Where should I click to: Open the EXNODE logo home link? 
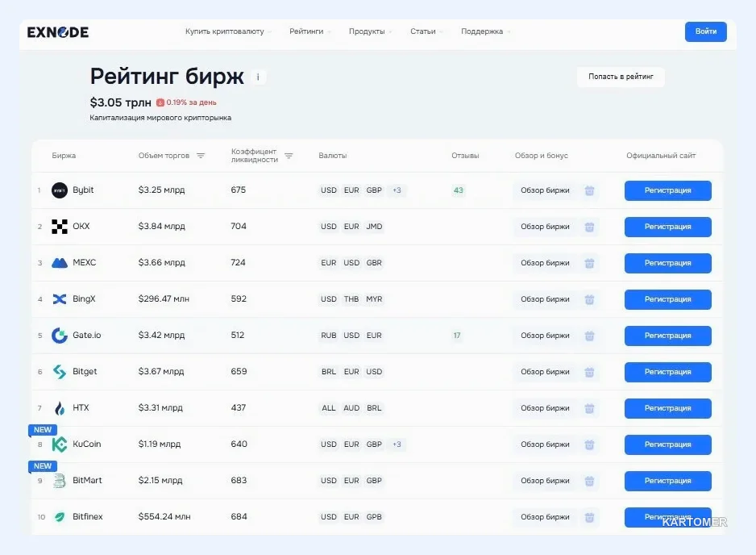coord(58,32)
